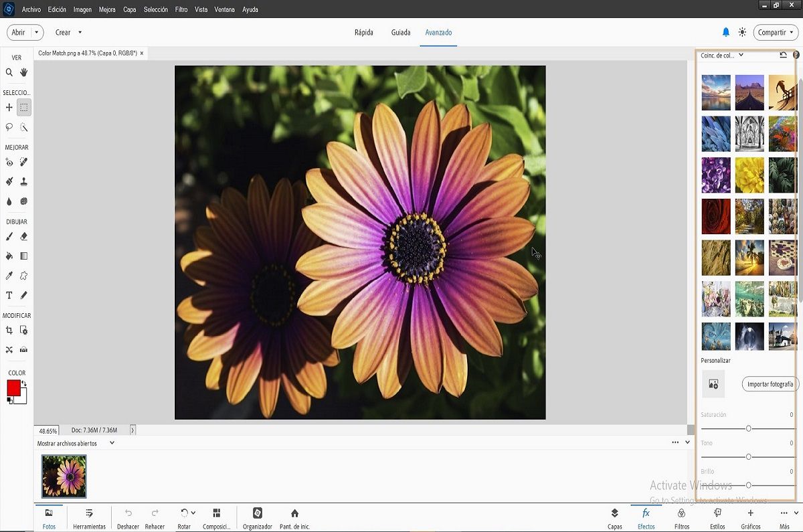This screenshot has width=803, height=532.
Task: Select the Red Eye Removal tool
Action: (x=9, y=162)
